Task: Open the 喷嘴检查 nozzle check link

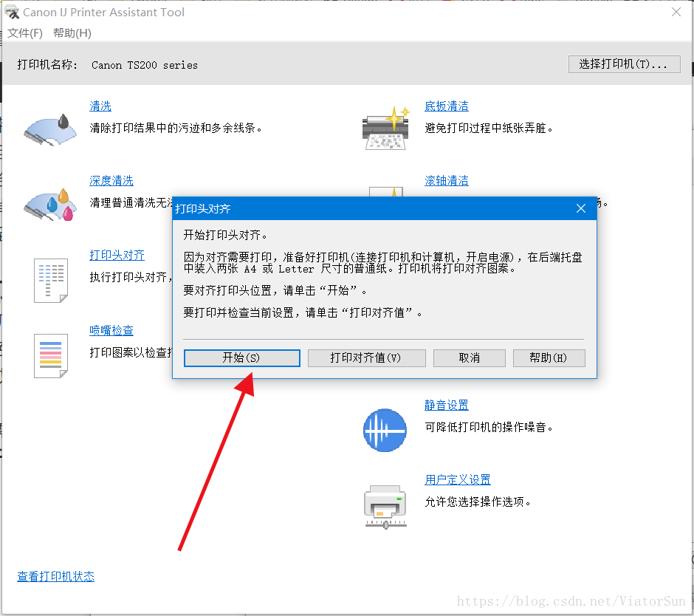Action: (x=111, y=330)
